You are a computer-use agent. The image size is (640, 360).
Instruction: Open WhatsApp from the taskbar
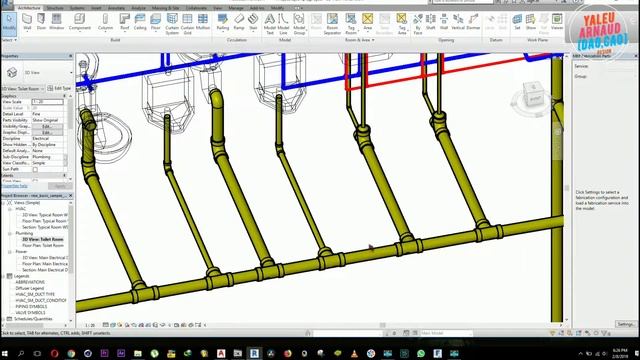(421, 353)
